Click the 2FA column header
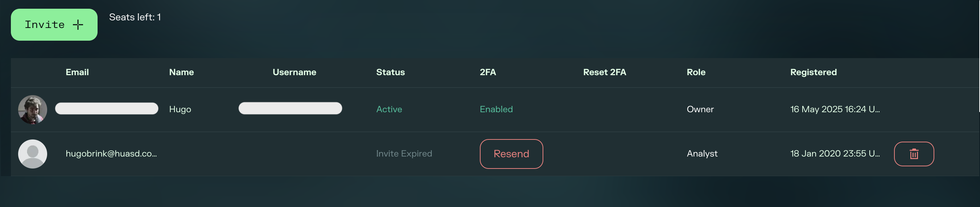Image resolution: width=980 pixels, height=207 pixels. (488, 72)
